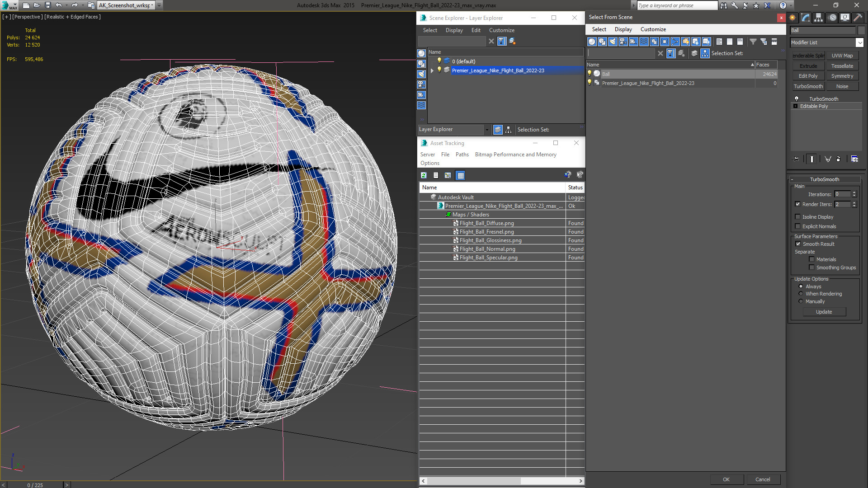The image size is (868, 488).
Task: Select the Always update option
Action: tap(801, 286)
